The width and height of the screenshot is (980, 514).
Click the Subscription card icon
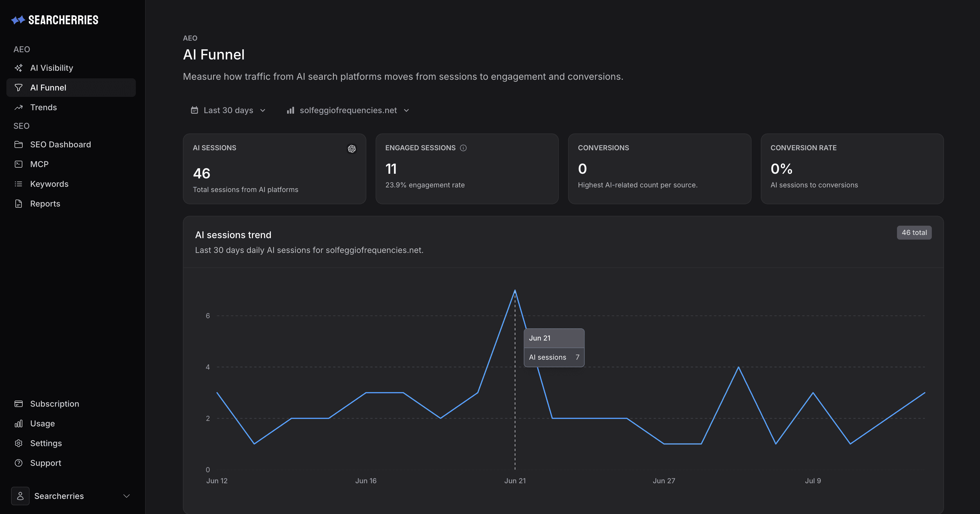pyautogui.click(x=18, y=404)
